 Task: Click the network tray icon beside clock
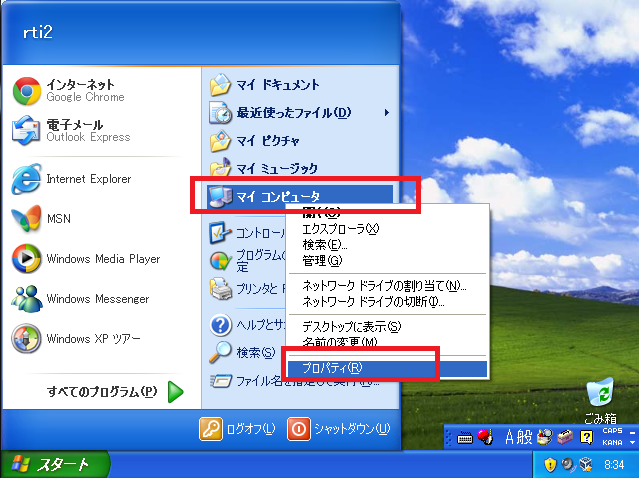(x=586, y=464)
